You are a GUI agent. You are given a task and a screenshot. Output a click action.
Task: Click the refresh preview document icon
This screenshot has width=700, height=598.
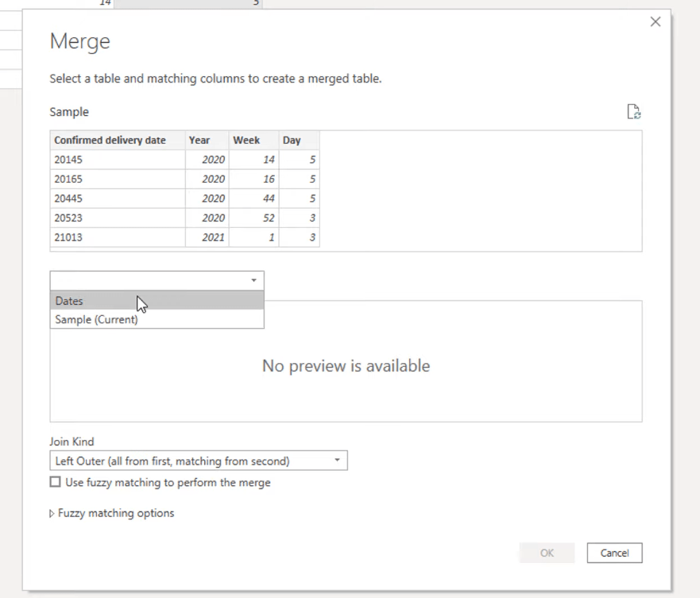point(634,111)
